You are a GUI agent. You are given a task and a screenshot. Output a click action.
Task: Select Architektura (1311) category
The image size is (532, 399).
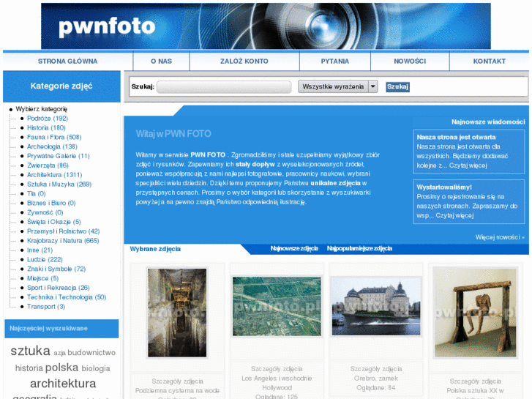[x=55, y=175]
